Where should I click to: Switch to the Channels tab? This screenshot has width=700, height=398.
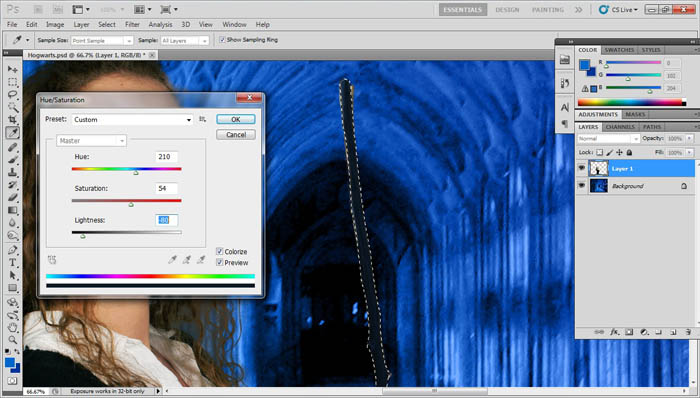point(620,127)
